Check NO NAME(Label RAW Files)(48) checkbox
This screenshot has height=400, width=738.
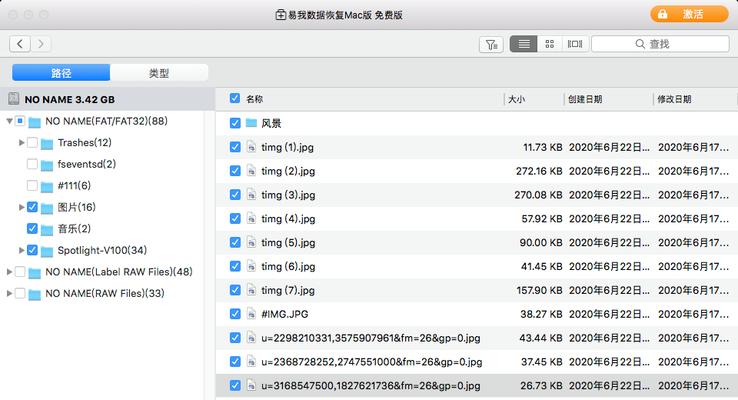(20, 272)
